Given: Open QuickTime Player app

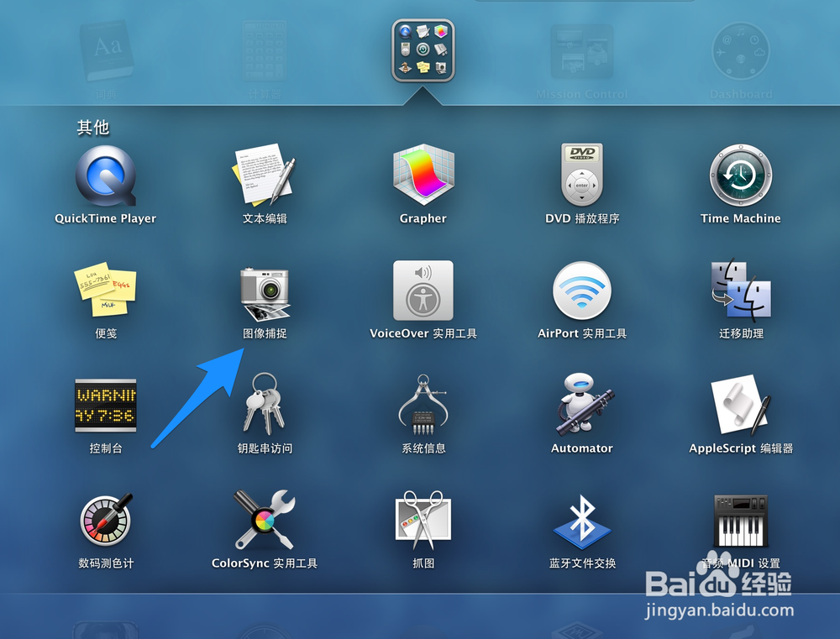Looking at the screenshot, I should tap(106, 176).
